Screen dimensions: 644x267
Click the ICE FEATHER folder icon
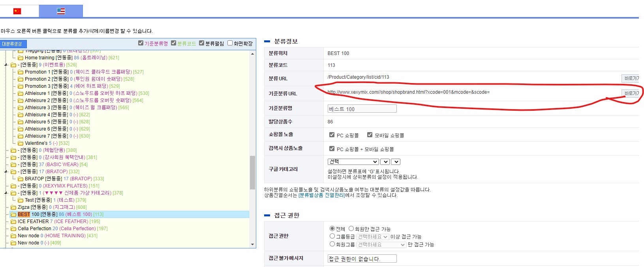pos(13,222)
